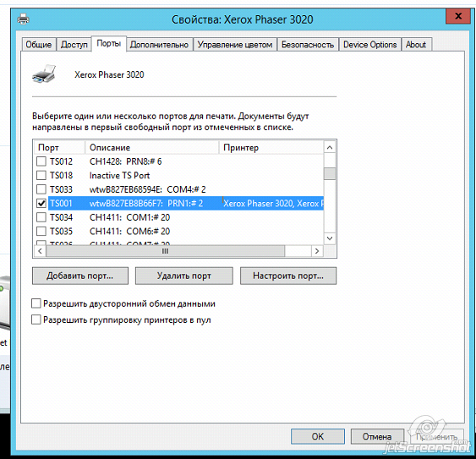
Task: Select row 'CH1411: COM1:# 20'
Action: pyautogui.click(x=178, y=217)
